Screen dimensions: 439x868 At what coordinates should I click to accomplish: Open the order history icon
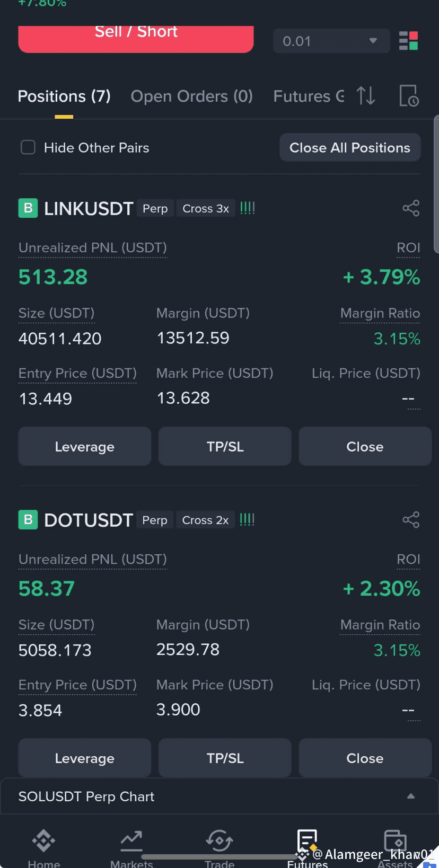pos(409,96)
